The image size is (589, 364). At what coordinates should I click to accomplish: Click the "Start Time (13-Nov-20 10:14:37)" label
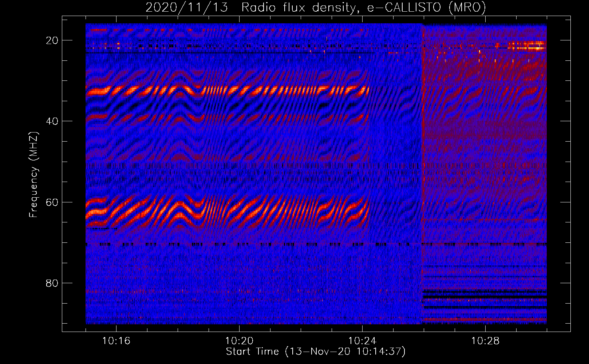point(316,352)
